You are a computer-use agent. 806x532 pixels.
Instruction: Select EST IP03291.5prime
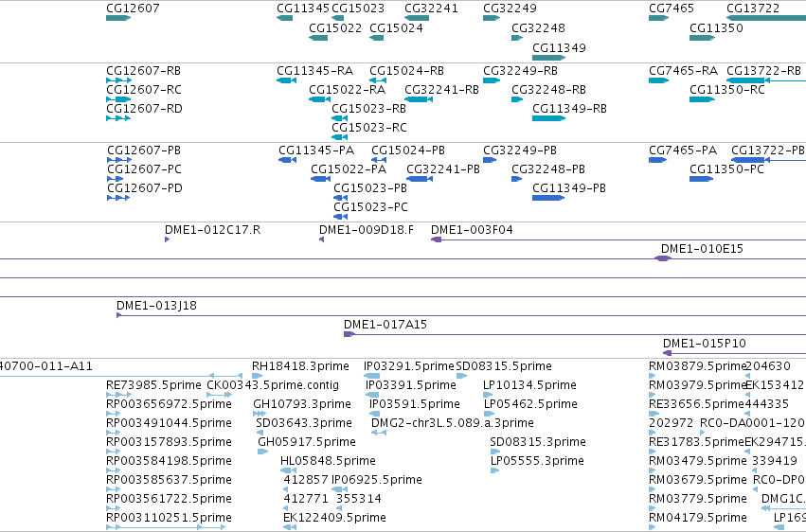tap(371, 376)
